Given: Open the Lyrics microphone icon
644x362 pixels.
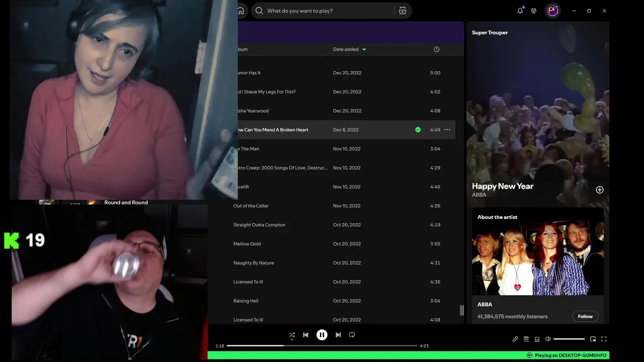Looking at the screenshot, I should tap(515, 339).
